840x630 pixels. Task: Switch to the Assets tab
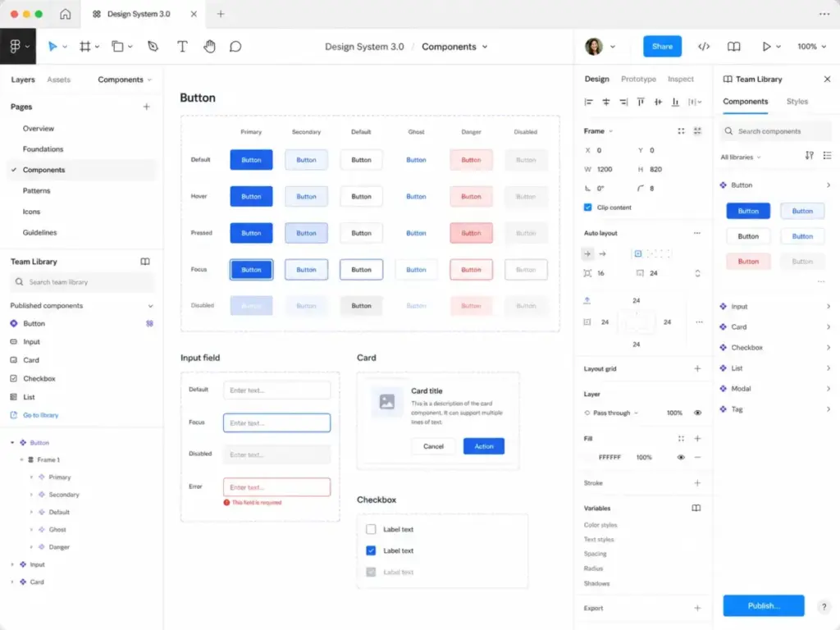58,80
